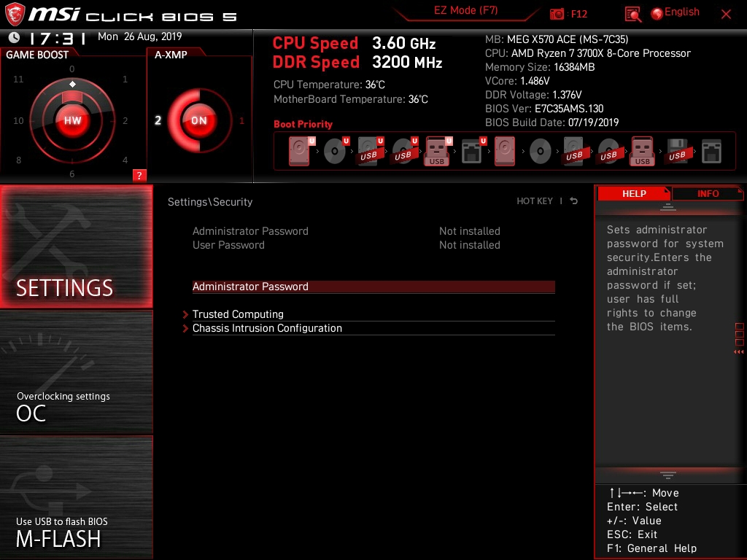Toggle the Game Boost HW knob
This screenshot has height=560, width=747.
[72, 120]
